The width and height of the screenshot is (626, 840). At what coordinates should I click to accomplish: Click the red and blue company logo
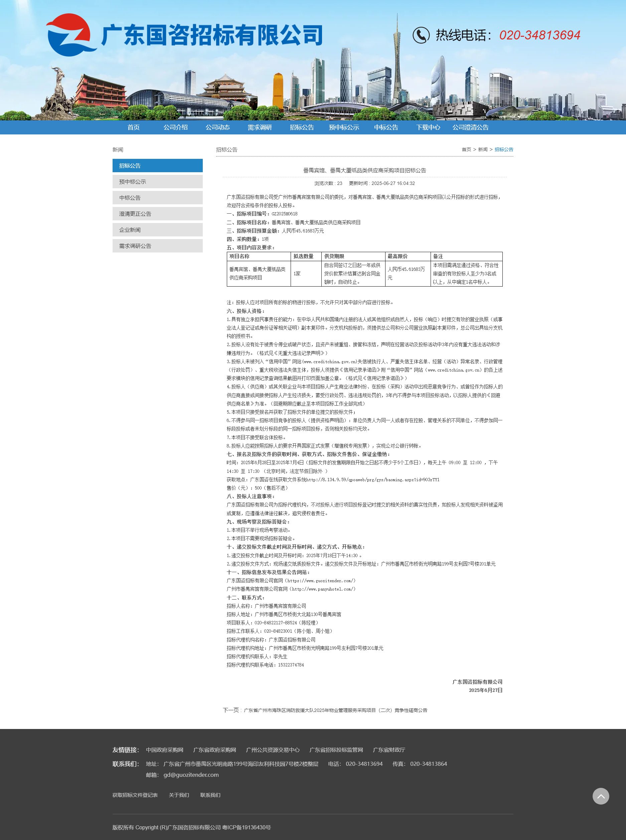[70, 35]
